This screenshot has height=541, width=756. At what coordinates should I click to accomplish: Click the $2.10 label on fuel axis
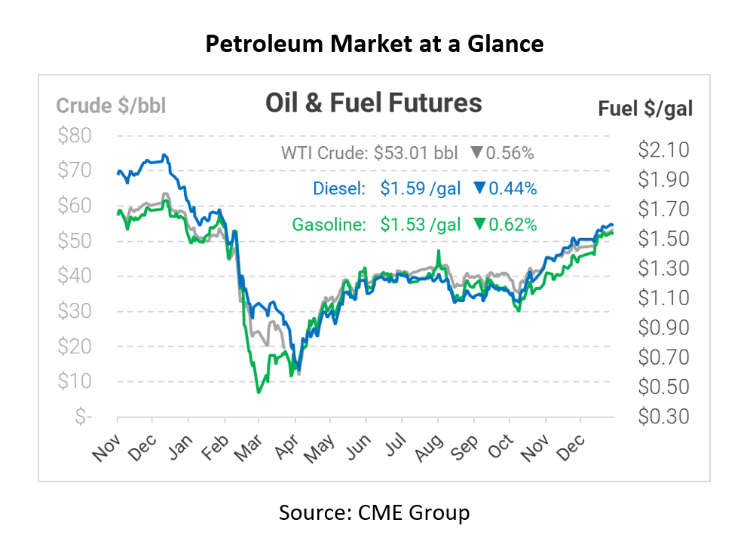click(664, 150)
